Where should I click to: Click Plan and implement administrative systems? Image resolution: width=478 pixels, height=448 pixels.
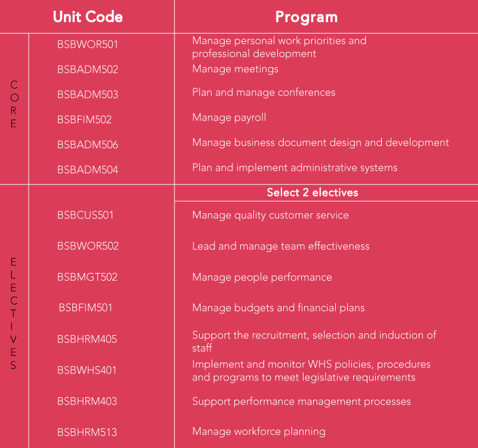click(x=295, y=168)
